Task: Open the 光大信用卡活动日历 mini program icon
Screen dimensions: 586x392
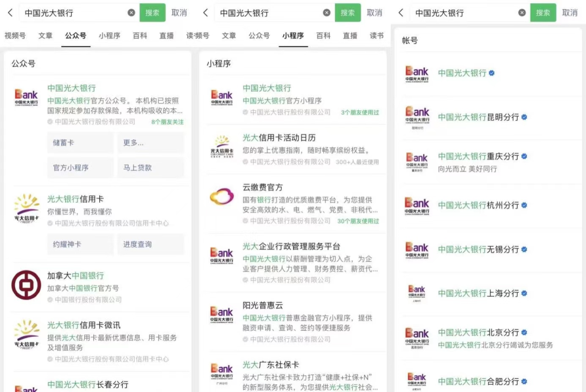Action: (221, 147)
